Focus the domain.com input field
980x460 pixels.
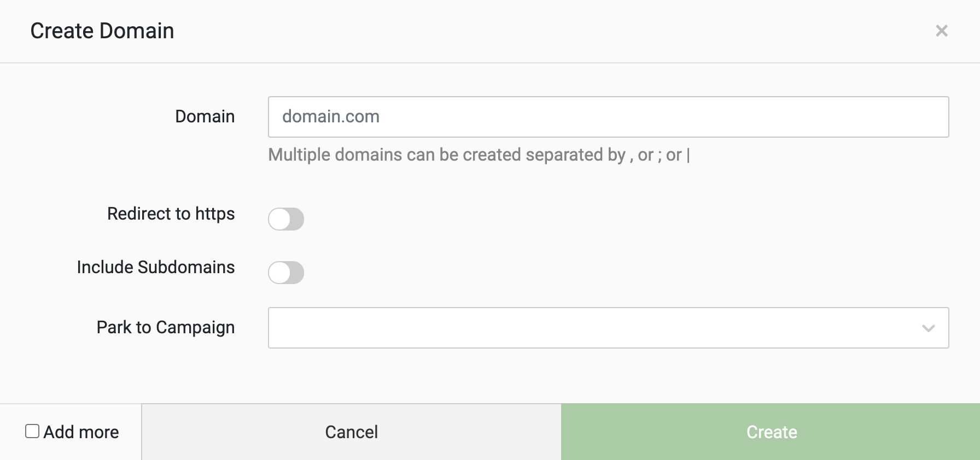point(608,117)
